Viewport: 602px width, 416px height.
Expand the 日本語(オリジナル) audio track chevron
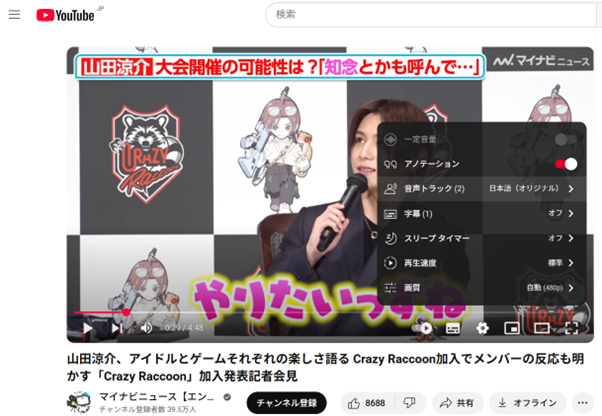(x=571, y=188)
